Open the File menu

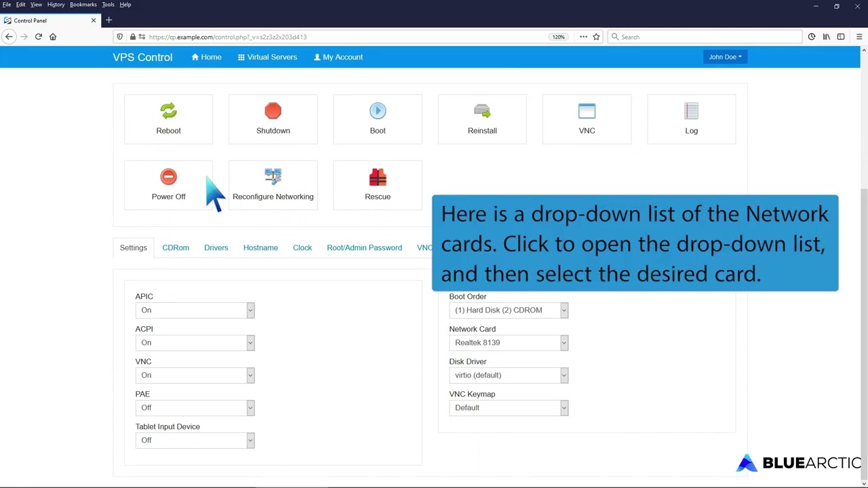coord(7,5)
